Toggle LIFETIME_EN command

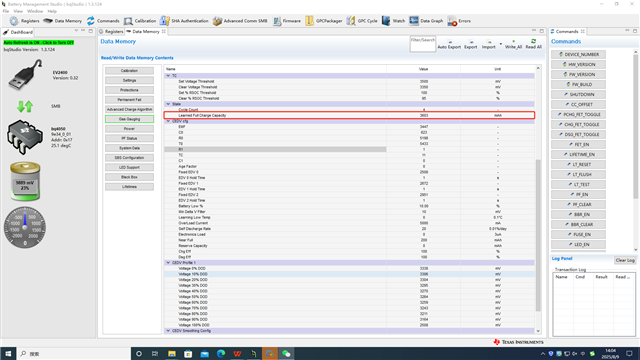coord(578,155)
